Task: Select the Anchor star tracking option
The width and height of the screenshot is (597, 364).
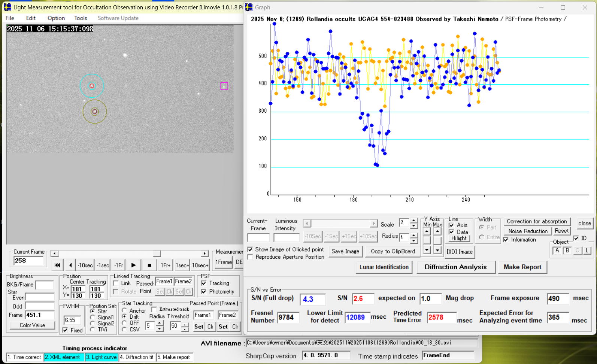Action: coord(124,310)
